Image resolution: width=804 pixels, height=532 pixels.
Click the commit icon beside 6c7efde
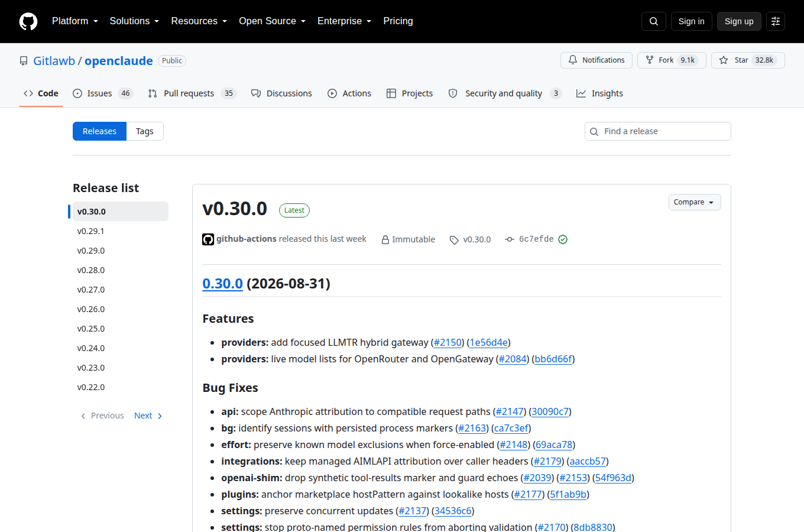point(510,239)
